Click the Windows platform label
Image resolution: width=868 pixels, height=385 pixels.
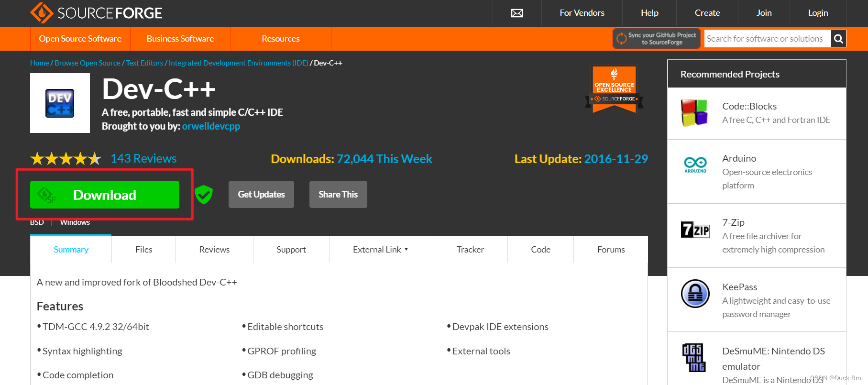(x=75, y=222)
